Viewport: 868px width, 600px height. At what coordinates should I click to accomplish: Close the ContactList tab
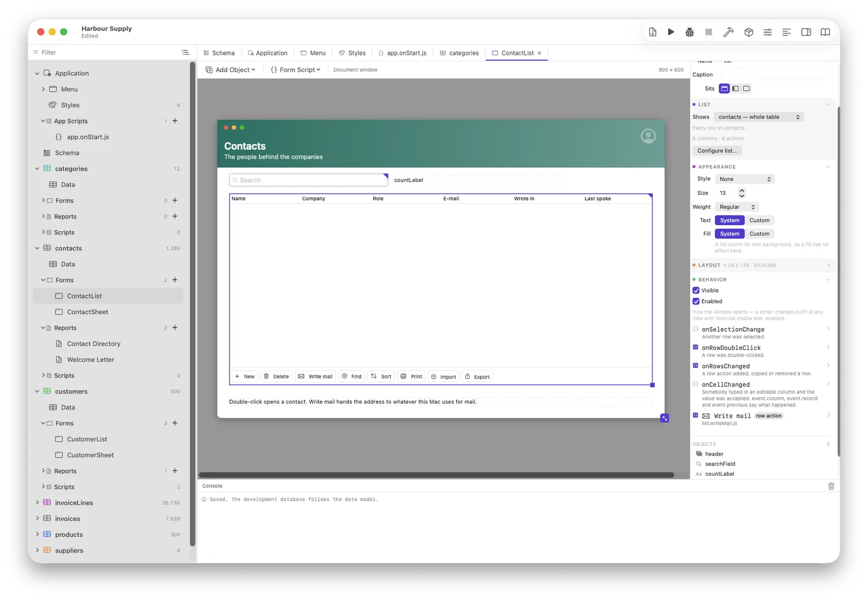pyautogui.click(x=539, y=53)
